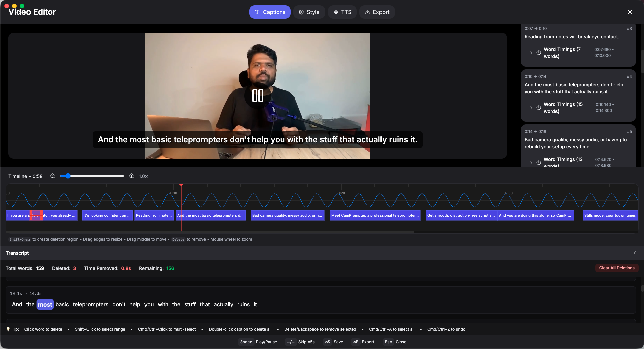Select the word 'most' in the transcript
644x349 pixels.
(45, 305)
